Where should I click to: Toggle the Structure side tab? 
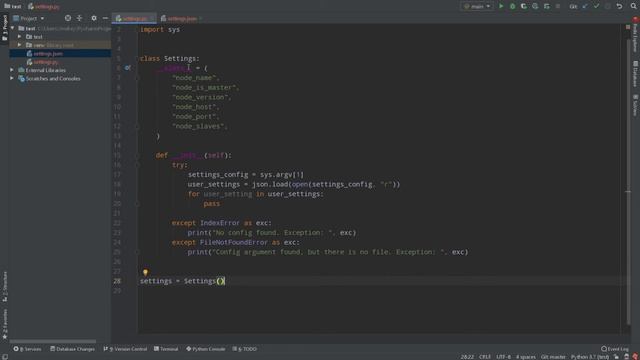4,287
